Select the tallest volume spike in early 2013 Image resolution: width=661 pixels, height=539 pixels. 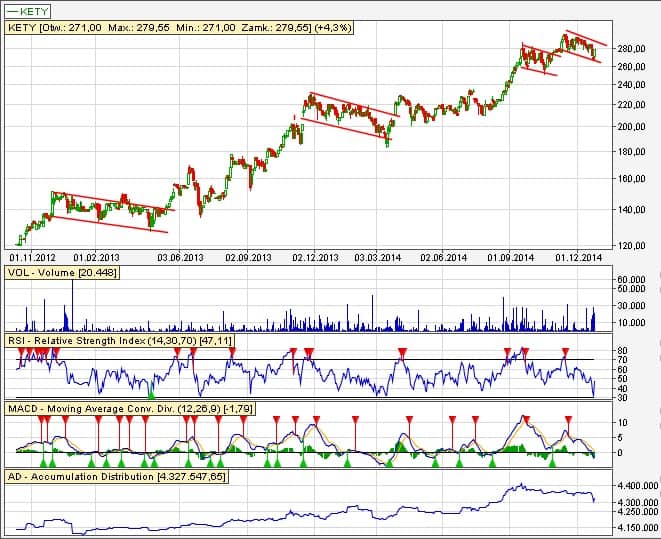point(72,300)
